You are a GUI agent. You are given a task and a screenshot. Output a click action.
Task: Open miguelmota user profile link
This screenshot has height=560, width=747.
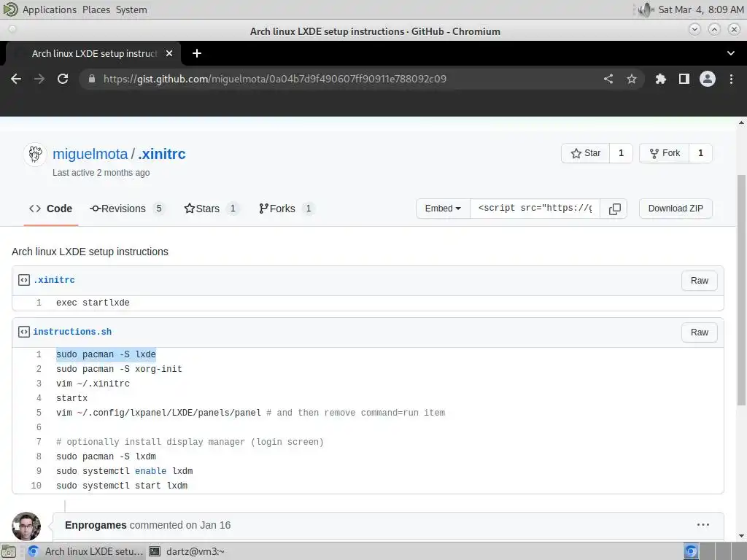pos(90,154)
